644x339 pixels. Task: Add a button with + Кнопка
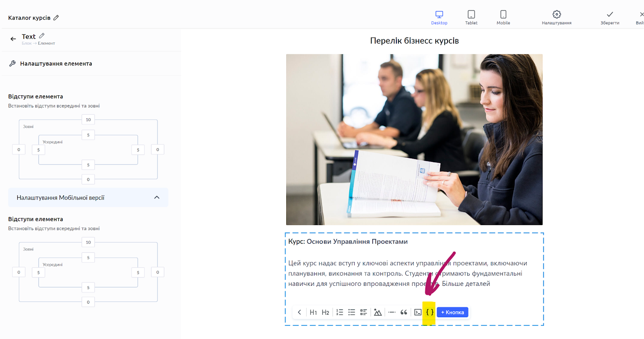(x=452, y=312)
